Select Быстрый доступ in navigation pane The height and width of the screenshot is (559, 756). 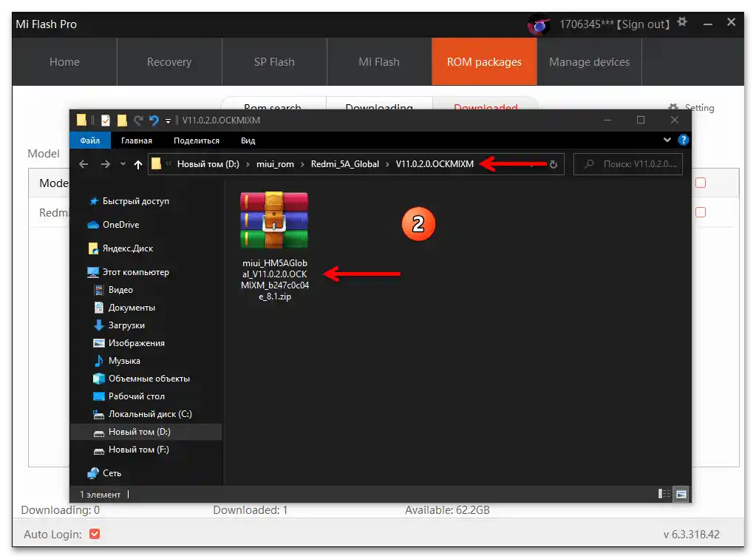[129, 201]
